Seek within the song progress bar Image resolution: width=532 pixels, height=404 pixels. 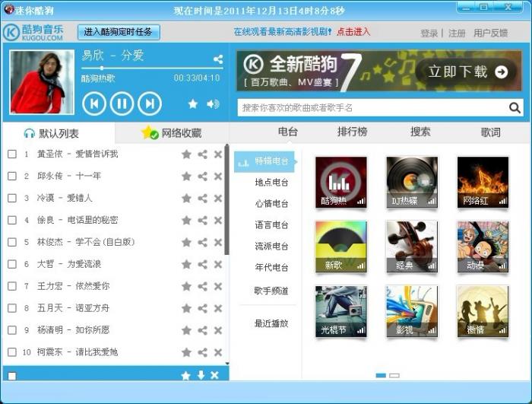pyautogui.click(x=152, y=68)
